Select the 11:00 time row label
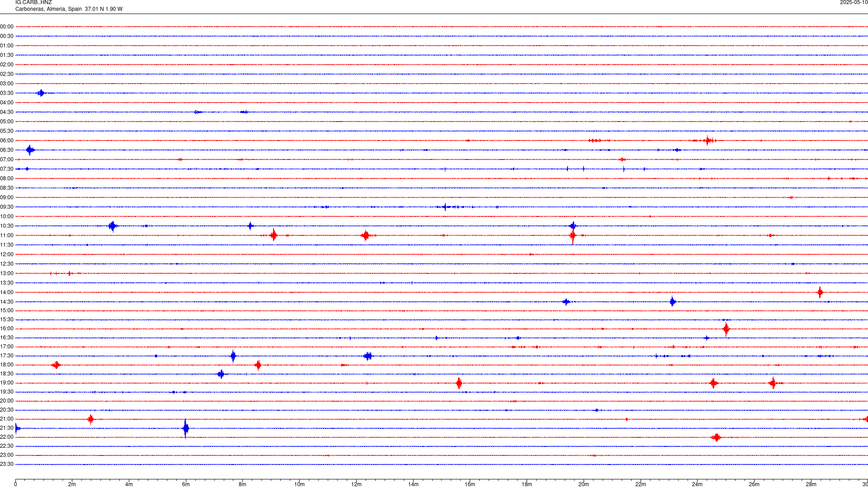 point(7,235)
